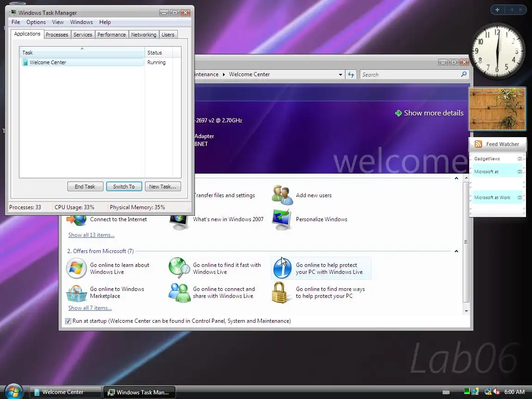Click the Windows Task Manager taskbar button
Screen dimensions: 532x399
139,392
